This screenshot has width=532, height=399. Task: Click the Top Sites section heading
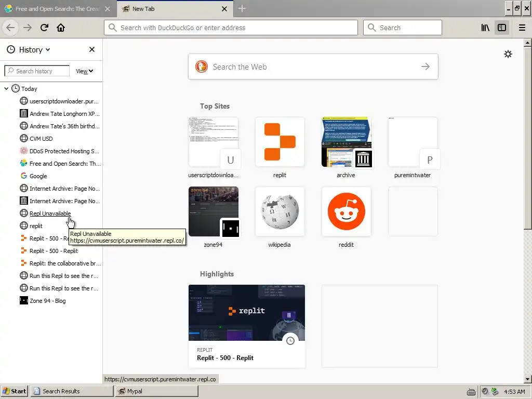point(215,106)
